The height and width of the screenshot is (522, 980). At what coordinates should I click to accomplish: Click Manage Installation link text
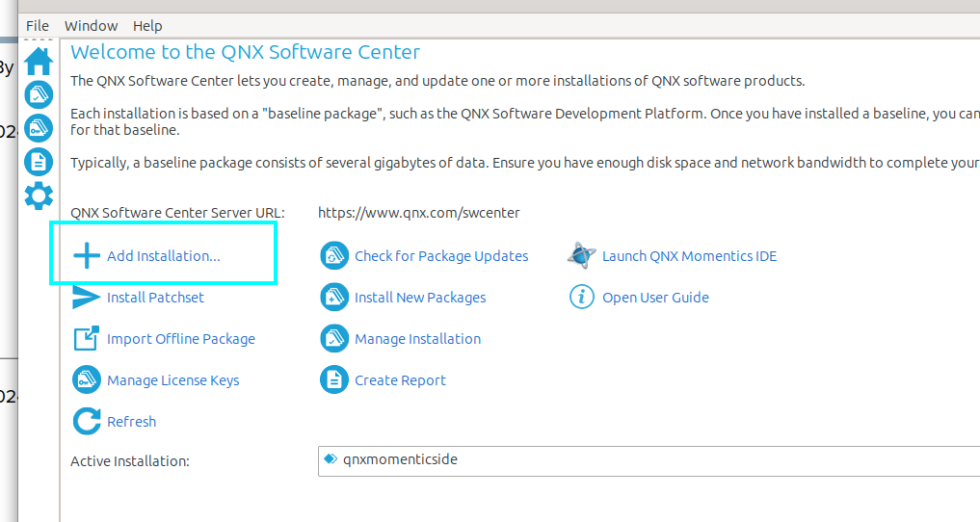click(417, 339)
